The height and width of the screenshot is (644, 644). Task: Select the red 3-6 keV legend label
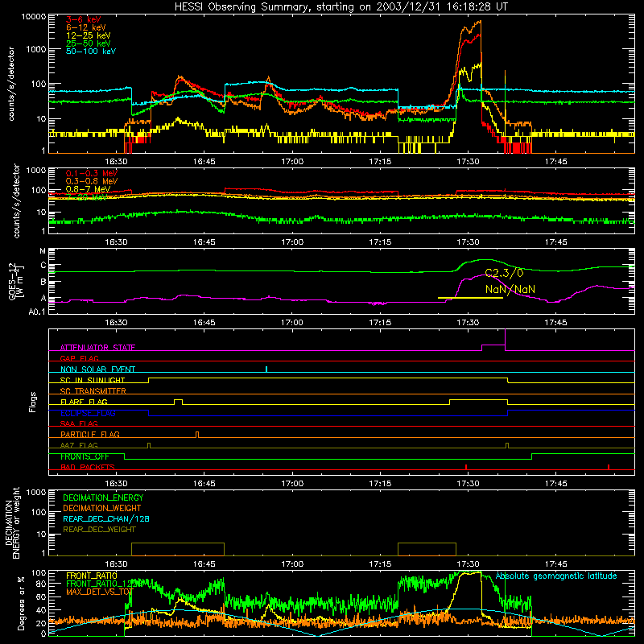click(x=84, y=19)
